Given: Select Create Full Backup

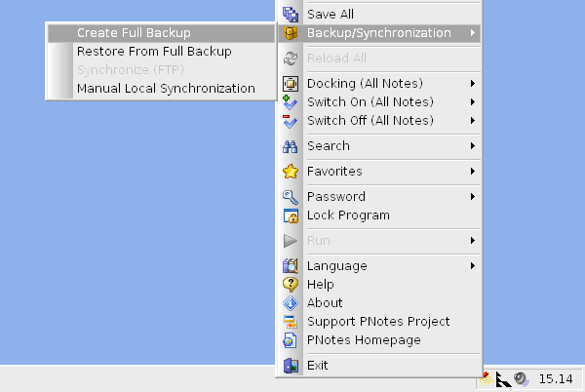Looking at the screenshot, I should (x=134, y=33).
